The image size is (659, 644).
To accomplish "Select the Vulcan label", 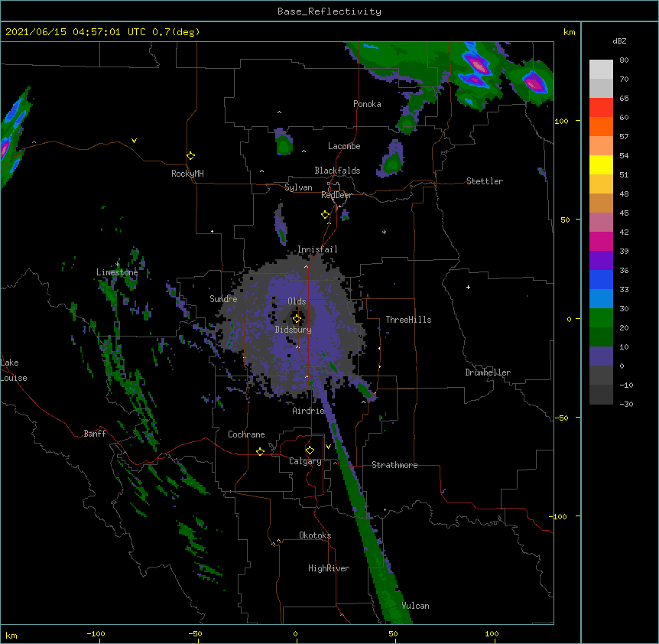I will [x=415, y=606].
